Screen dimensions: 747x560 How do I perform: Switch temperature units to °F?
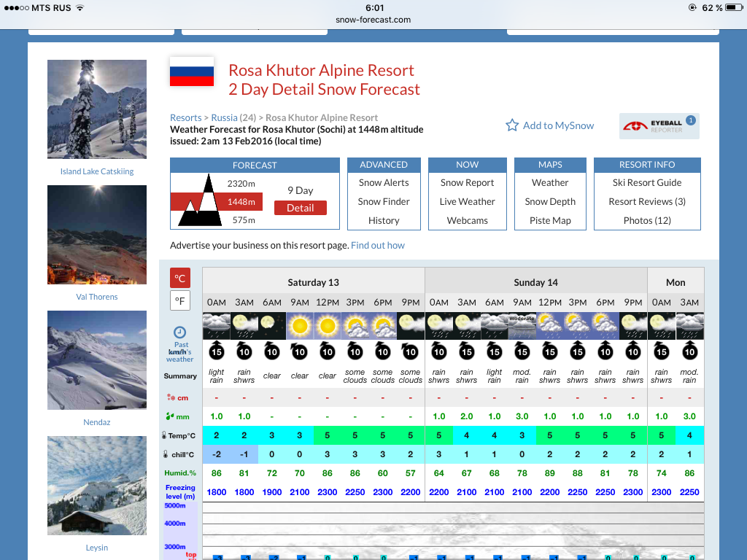180,300
